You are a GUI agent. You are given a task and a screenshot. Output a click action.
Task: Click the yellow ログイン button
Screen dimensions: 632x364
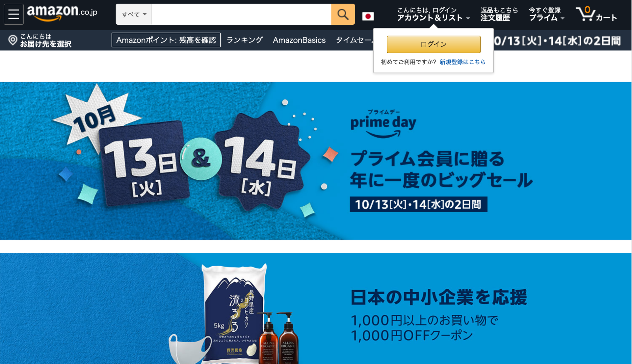434,44
